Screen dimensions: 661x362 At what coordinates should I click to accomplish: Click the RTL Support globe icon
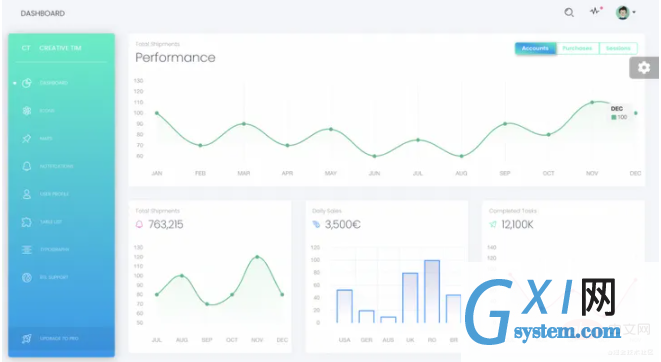[27, 277]
